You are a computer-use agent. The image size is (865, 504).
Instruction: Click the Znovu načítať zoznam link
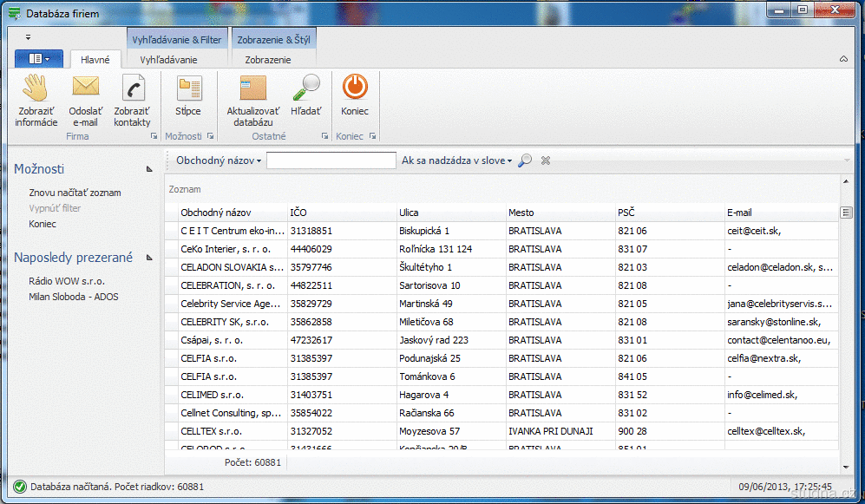(75, 193)
